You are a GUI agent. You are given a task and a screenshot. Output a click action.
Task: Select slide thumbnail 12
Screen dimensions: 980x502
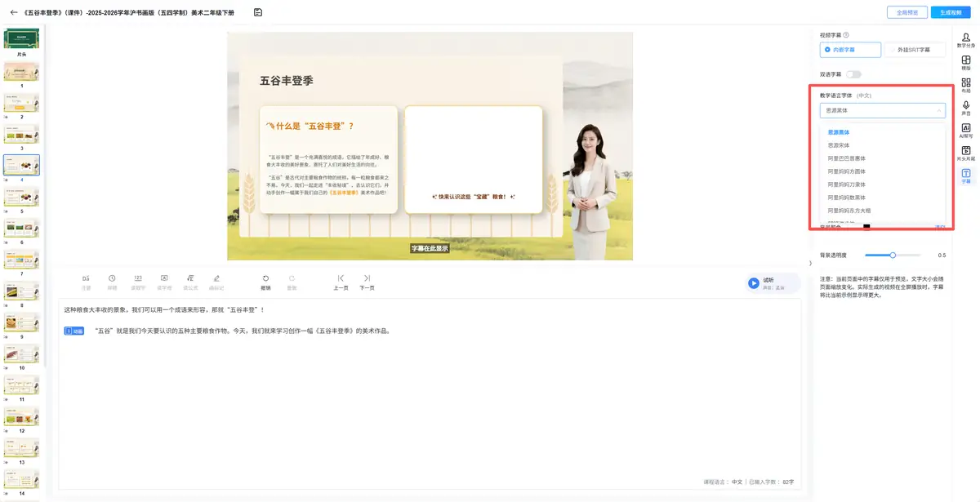tap(21, 416)
